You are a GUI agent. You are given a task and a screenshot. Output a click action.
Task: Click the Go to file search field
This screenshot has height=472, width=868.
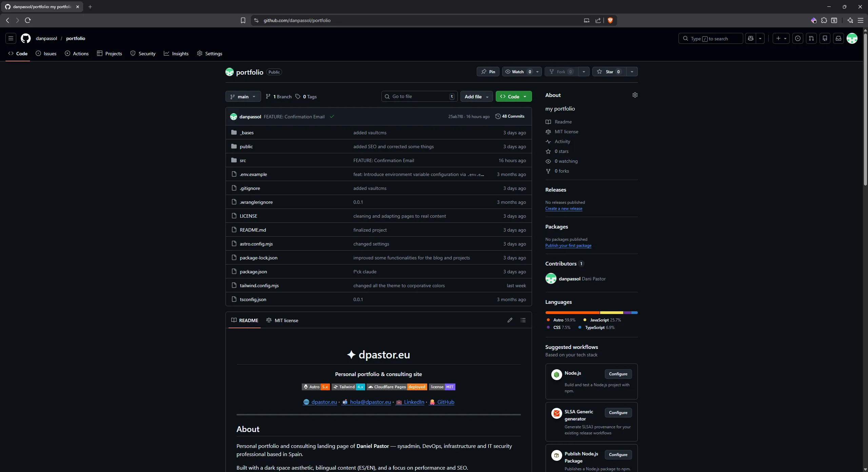coord(419,97)
